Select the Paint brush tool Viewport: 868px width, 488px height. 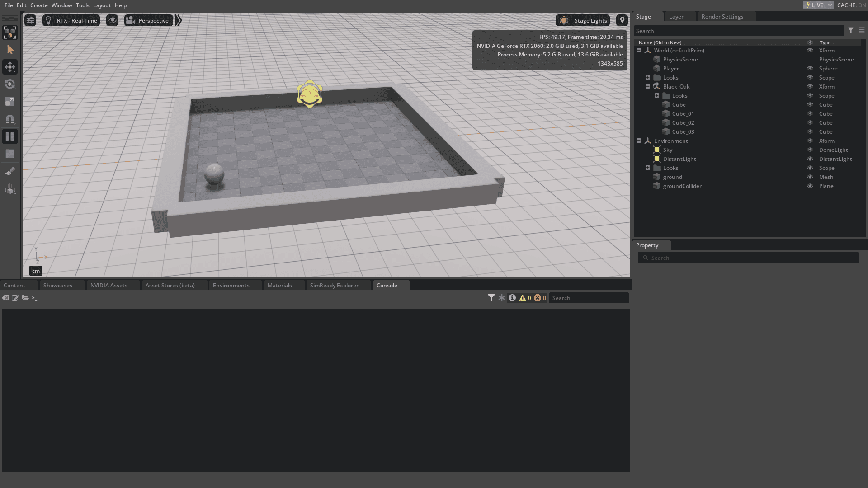[x=10, y=171]
